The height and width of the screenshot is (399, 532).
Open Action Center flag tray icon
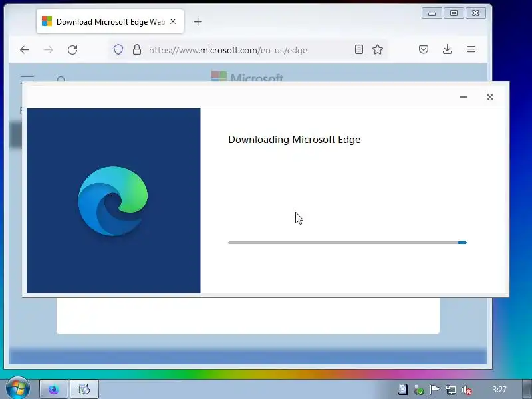point(434,390)
